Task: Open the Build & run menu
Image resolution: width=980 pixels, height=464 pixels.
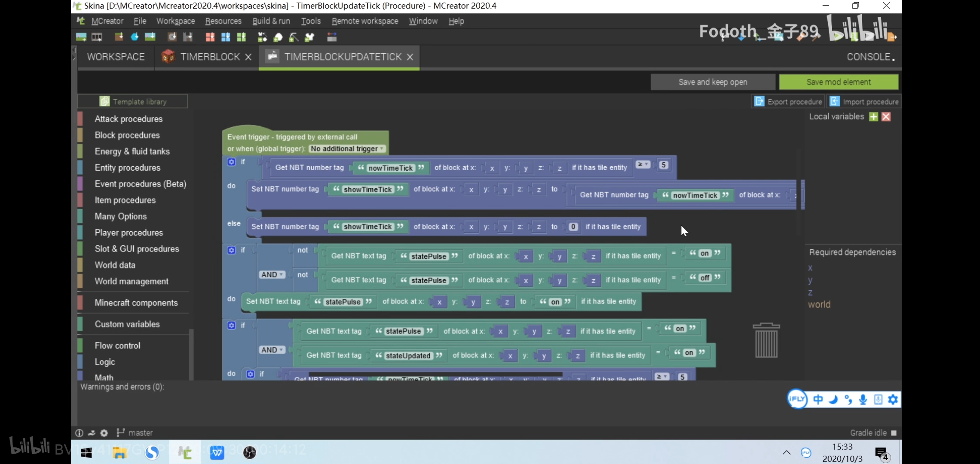Action: coord(271,21)
